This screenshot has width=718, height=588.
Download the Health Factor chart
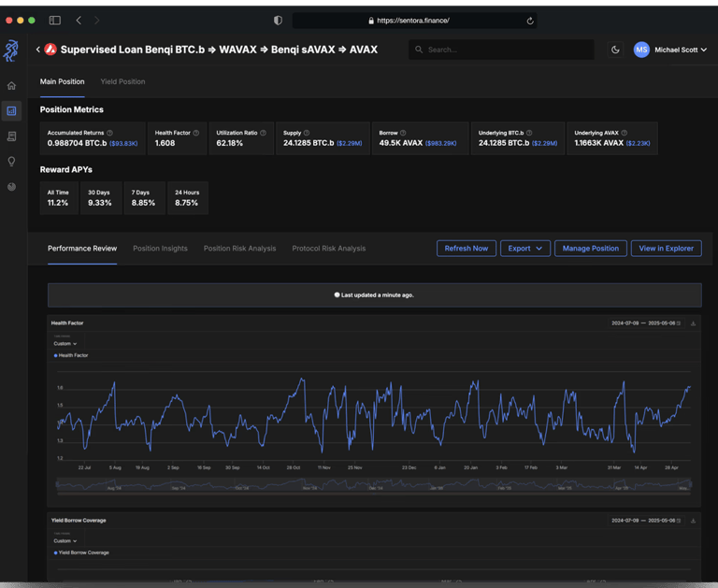pyautogui.click(x=693, y=323)
